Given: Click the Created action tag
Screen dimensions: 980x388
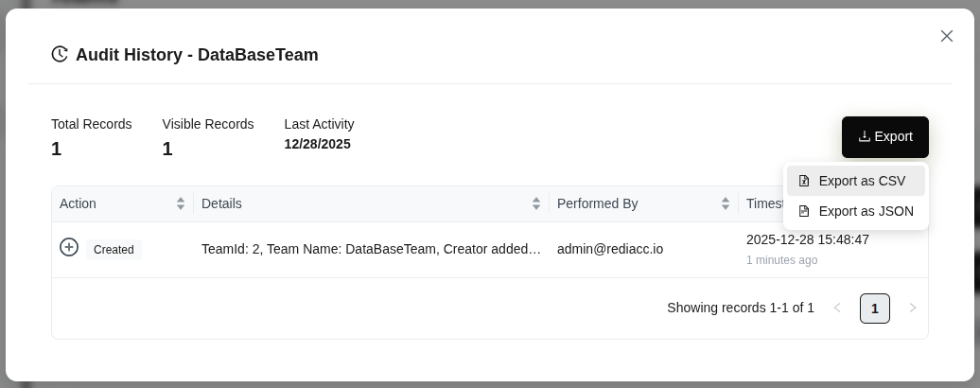Looking at the screenshot, I should (x=114, y=250).
